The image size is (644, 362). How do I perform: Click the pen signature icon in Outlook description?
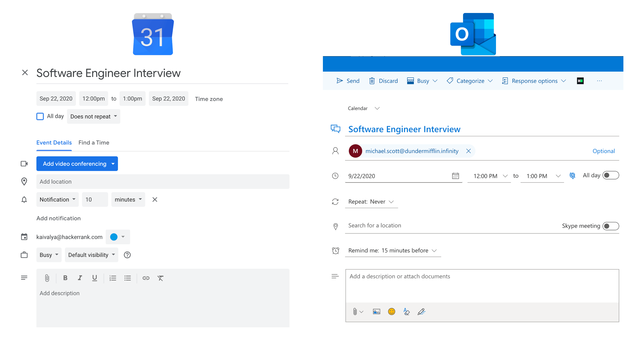(421, 311)
